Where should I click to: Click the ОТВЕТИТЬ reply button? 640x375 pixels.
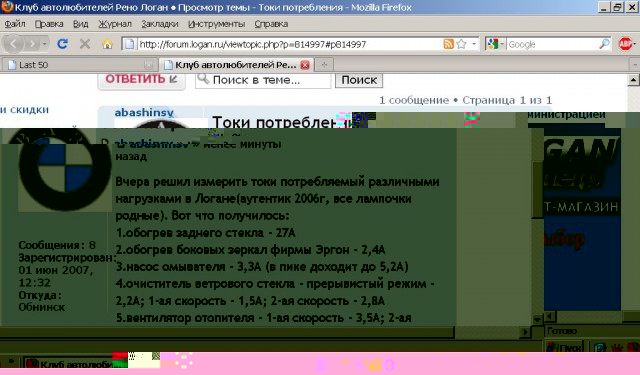coord(141,80)
